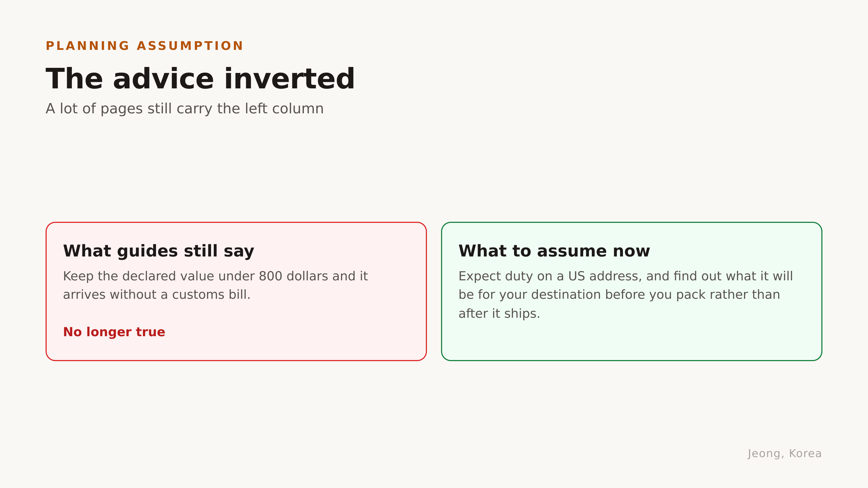Select the 'after it ships.' final line
868x488 pixels.
(x=499, y=314)
